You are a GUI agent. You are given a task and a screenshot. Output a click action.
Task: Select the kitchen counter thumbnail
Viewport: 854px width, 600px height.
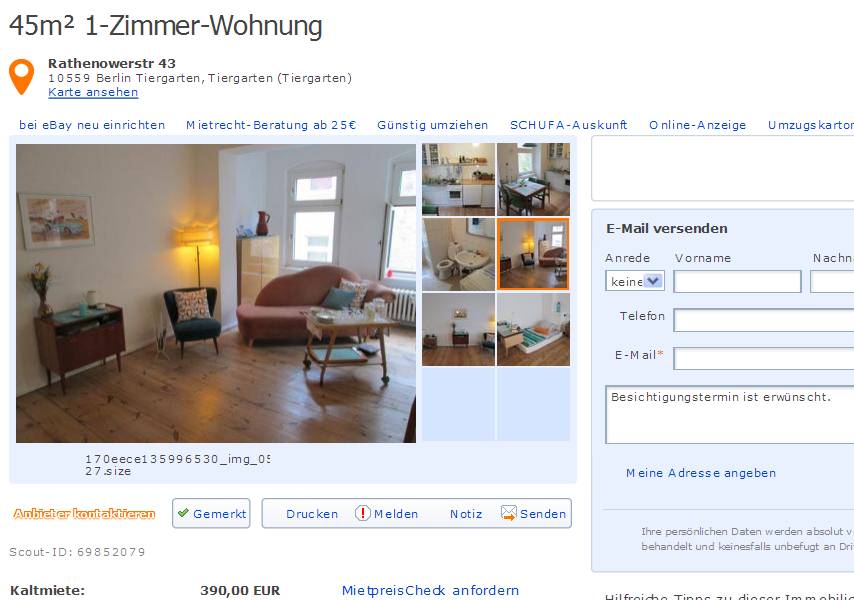459,179
